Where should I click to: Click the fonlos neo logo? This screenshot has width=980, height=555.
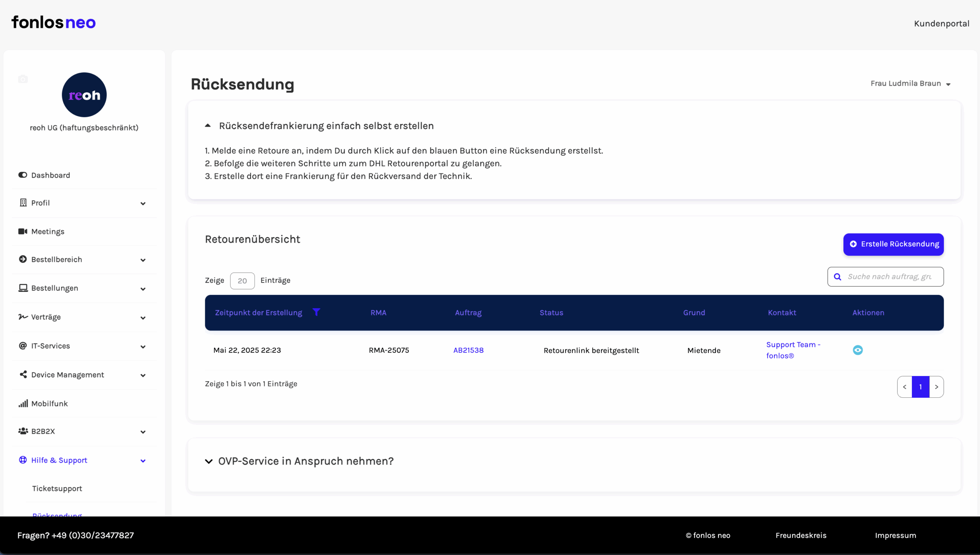pyautogui.click(x=54, y=23)
